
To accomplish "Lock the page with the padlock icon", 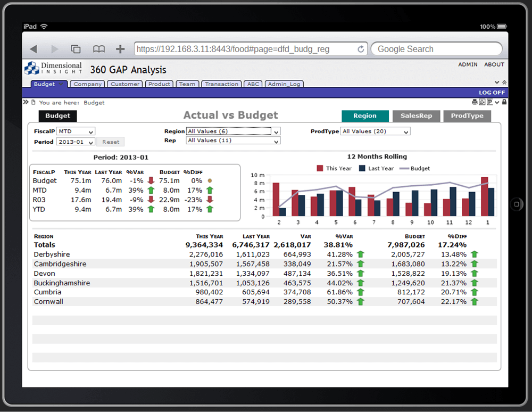I will (x=504, y=102).
